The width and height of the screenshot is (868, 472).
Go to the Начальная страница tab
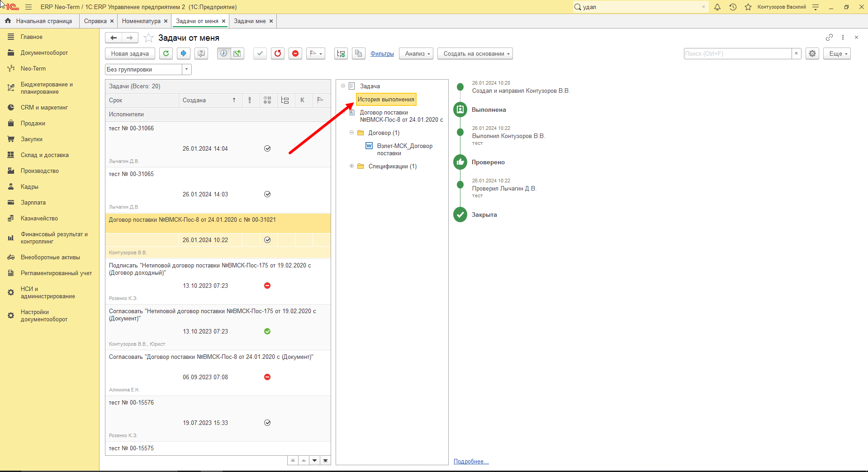39,21
